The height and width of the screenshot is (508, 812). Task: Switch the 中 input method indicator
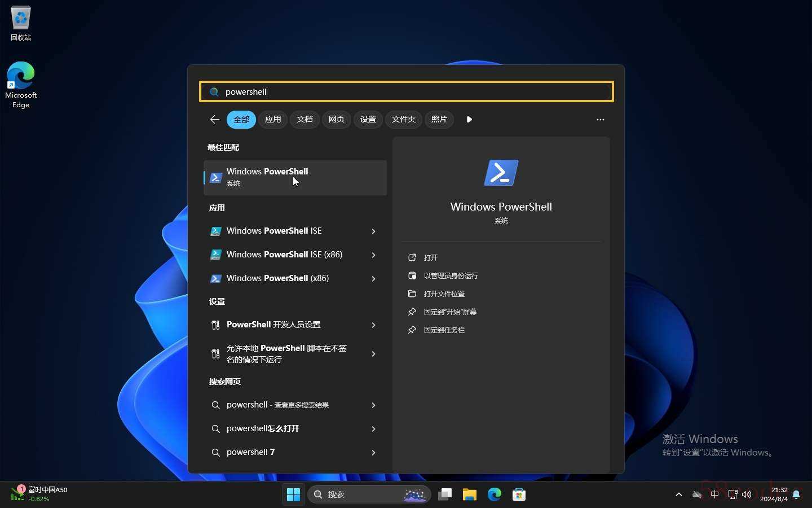pos(714,494)
